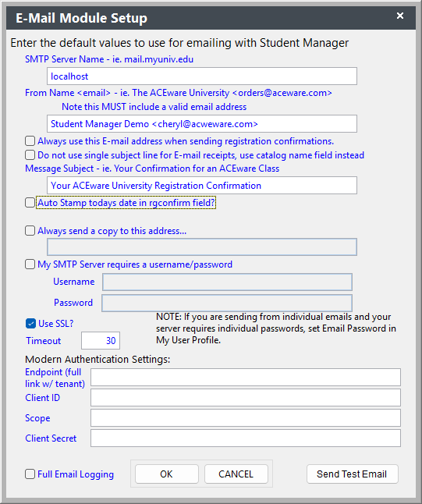Click 'Note this MUST include a valid email address'
The height and width of the screenshot is (504, 422).
coord(154,107)
